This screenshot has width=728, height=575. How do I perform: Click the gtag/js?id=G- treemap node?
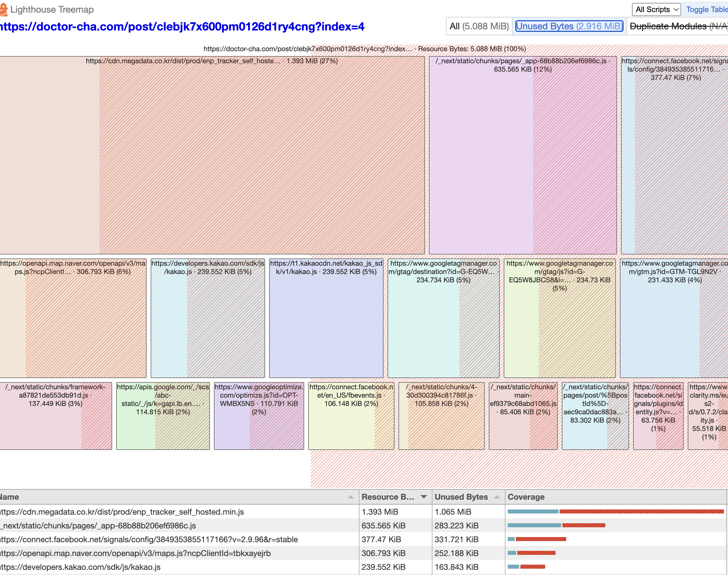pyautogui.click(x=560, y=318)
